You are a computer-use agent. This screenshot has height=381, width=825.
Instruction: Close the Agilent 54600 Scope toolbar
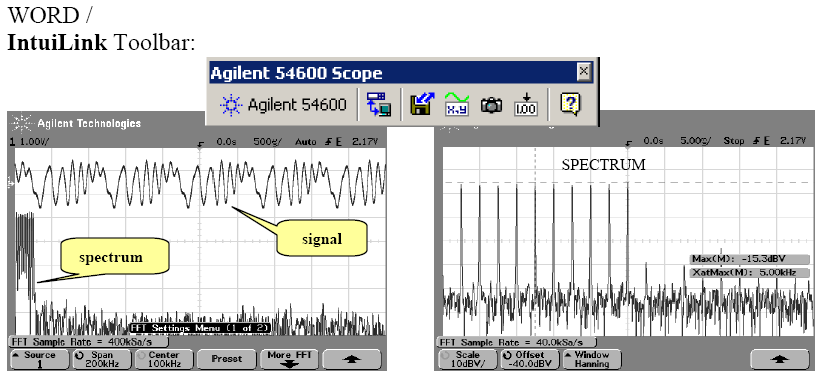(x=583, y=71)
